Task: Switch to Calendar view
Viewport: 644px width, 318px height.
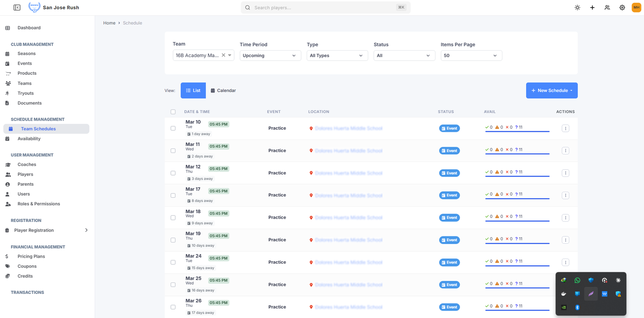Action: [223, 90]
